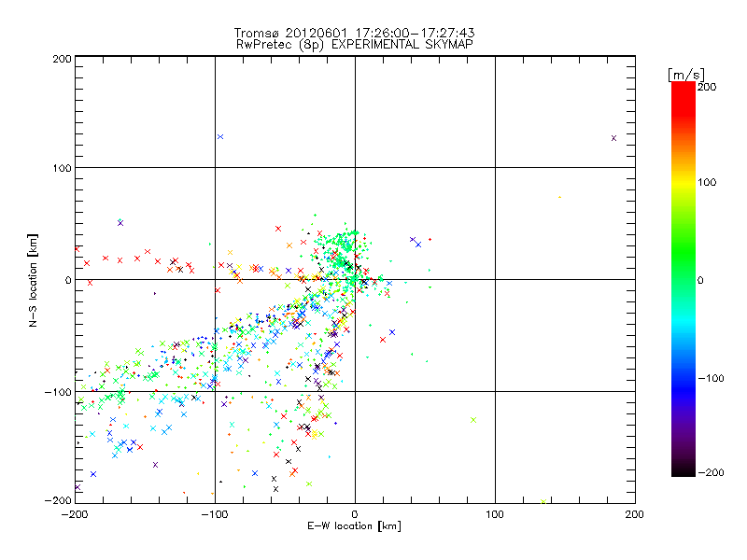Click the colorbar scale label '100'

click(707, 182)
